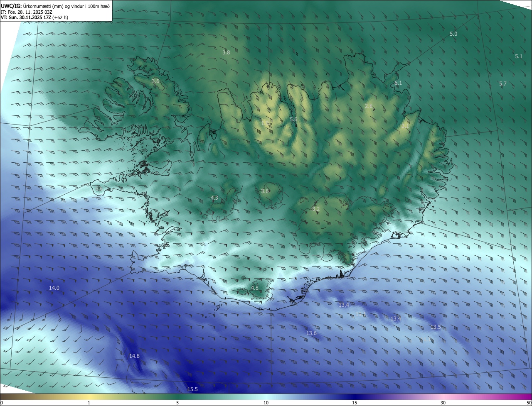Click the 14.0 value label

pyautogui.click(x=54, y=288)
